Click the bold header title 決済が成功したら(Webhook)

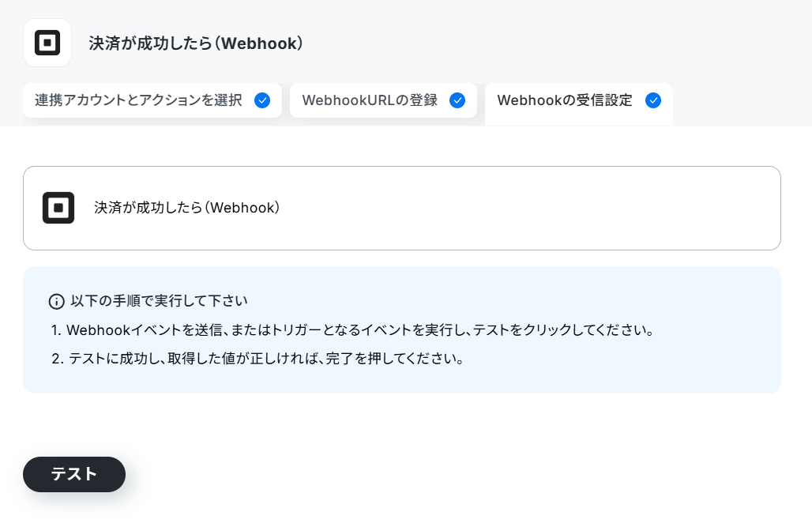coord(196,43)
